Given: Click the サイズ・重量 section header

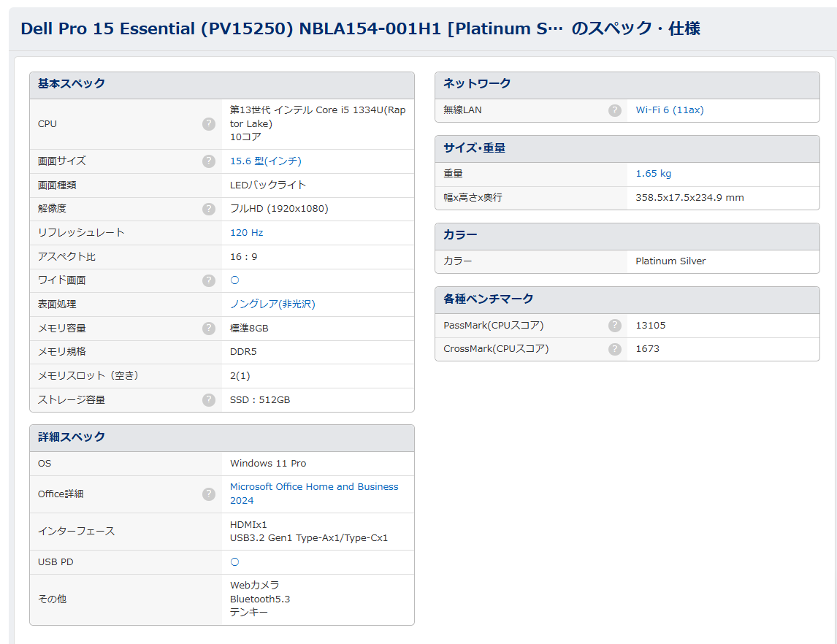Looking at the screenshot, I should click(x=627, y=149).
